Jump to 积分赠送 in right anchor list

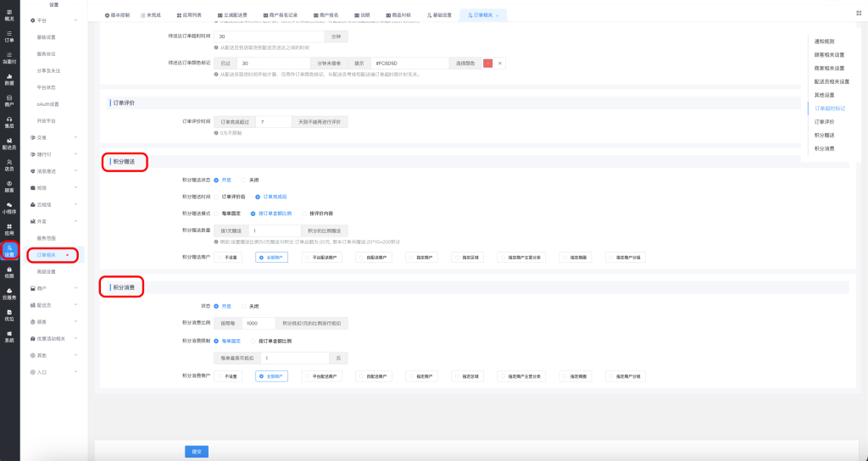click(x=824, y=135)
